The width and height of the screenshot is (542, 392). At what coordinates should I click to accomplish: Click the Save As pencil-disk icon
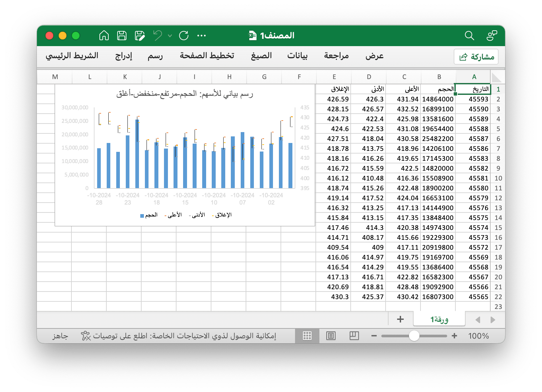140,35
